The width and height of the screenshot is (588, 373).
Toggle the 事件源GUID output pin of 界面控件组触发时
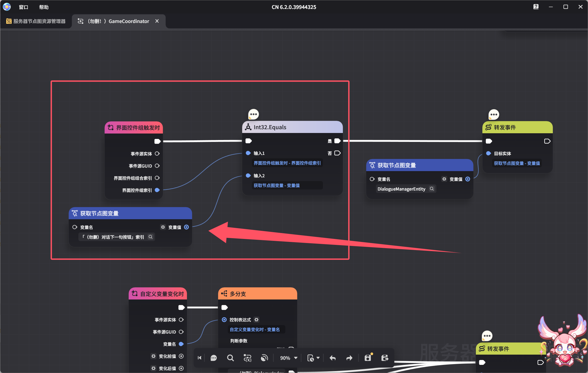157,166
